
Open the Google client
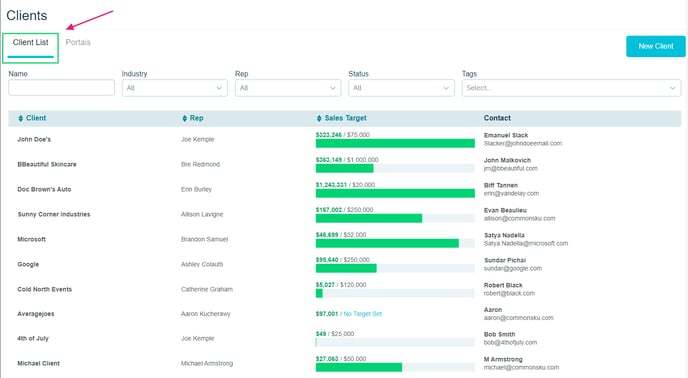tap(28, 264)
